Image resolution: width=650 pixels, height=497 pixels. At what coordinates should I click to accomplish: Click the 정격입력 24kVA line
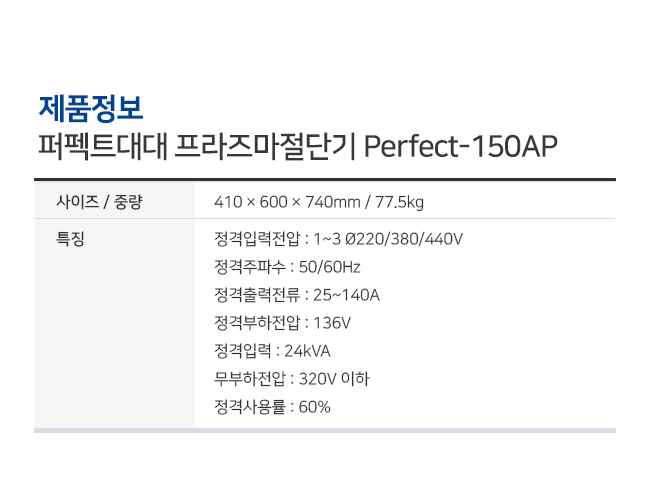coord(272,351)
